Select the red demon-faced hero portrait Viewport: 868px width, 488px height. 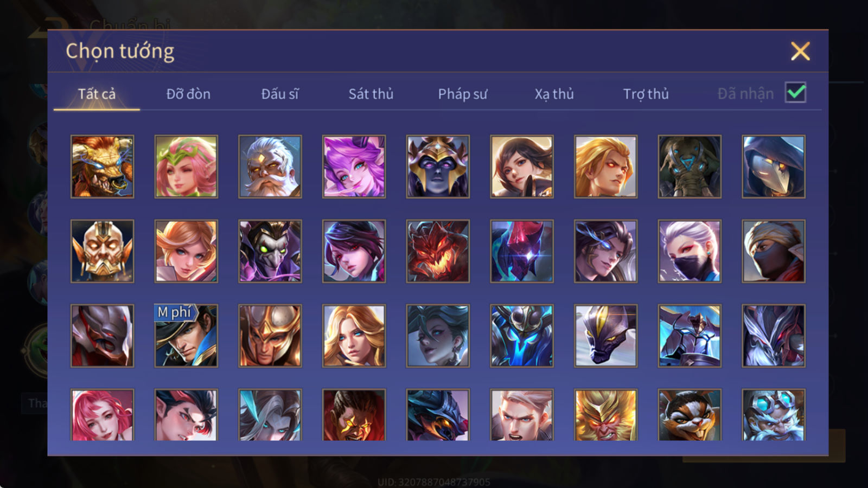pyautogui.click(x=438, y=251)
